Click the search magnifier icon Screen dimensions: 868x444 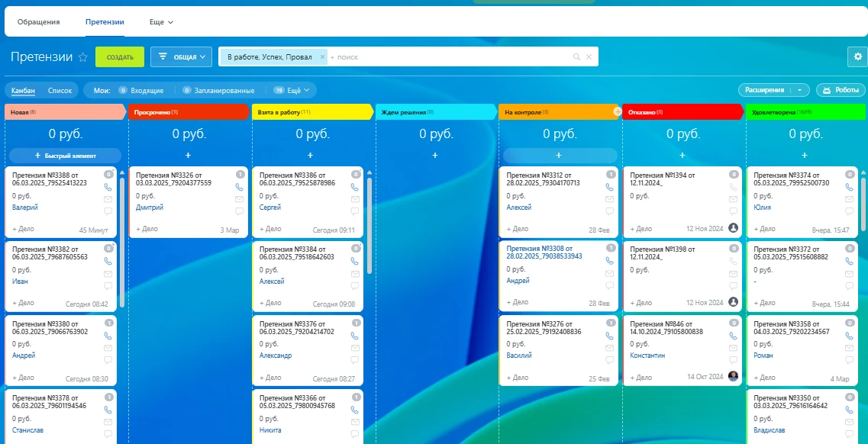(576, 57)
